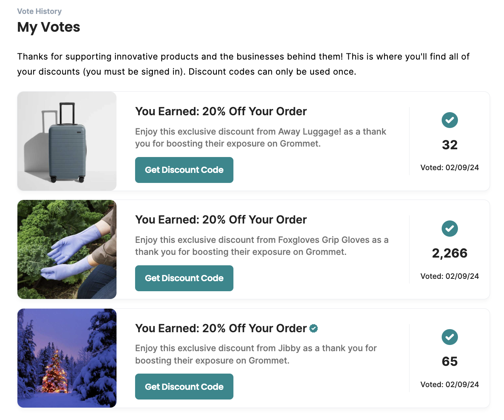The image size is (504, 420).
Task: Click the Foxgloves gardening gloves image
Action: 67,249
